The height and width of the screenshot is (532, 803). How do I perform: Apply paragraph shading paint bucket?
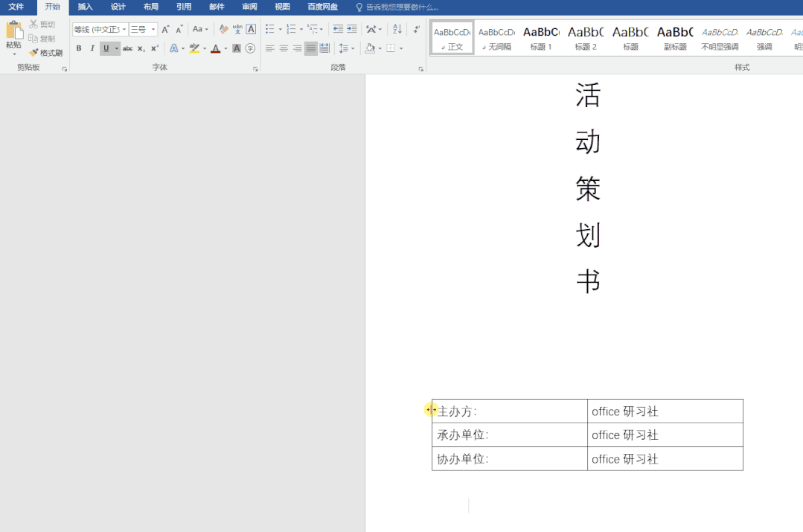371,48
